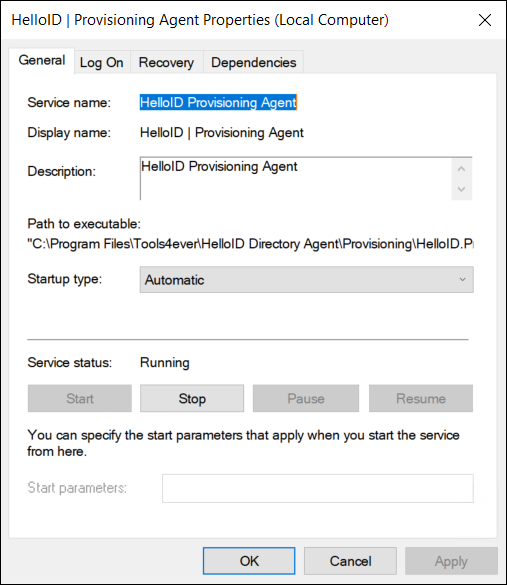Click the description scroll down arrow
Viewport: 507px width, 585px height.
(x=461, y=189)
